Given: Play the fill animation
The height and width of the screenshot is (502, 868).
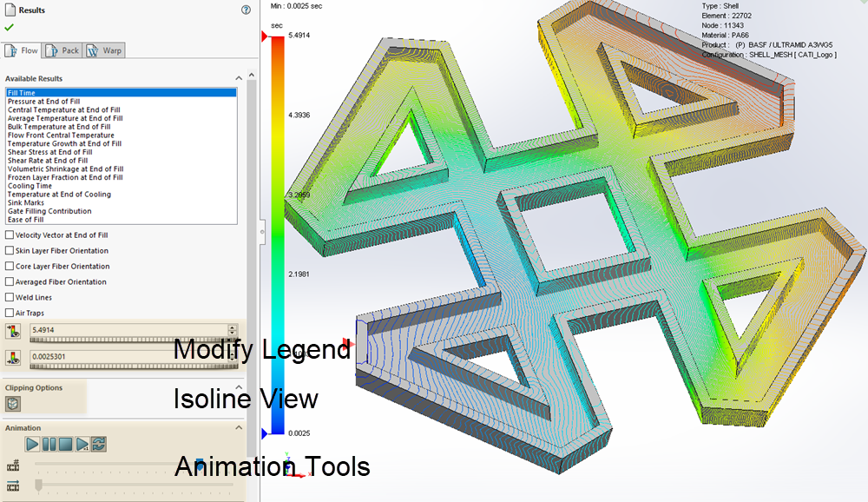Looking at the screenshot, I should tap(32, 444).
